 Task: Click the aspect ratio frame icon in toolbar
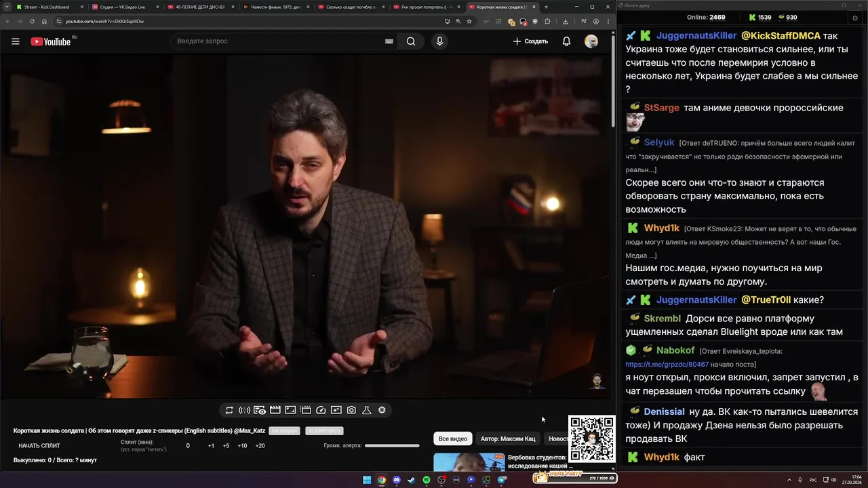(x=290, y=410)
